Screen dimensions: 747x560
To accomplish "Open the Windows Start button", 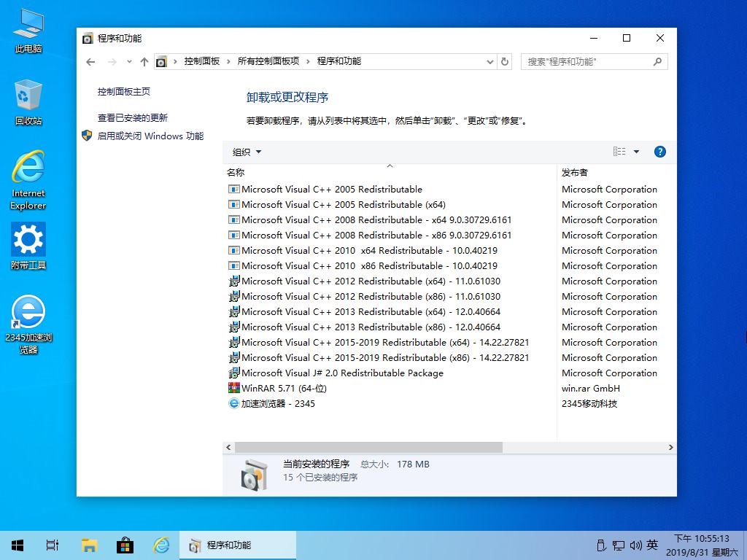I will tap(18, 545).
